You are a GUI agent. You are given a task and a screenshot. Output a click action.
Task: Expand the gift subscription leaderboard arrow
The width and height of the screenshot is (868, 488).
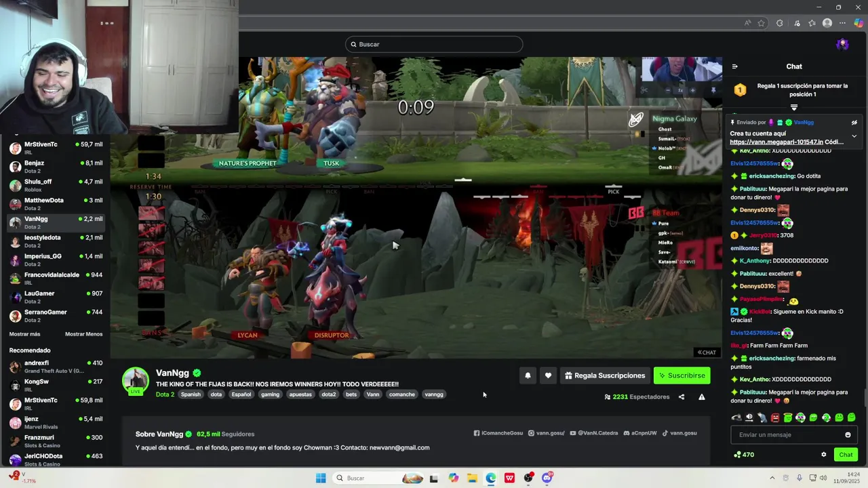coord(794,108)
